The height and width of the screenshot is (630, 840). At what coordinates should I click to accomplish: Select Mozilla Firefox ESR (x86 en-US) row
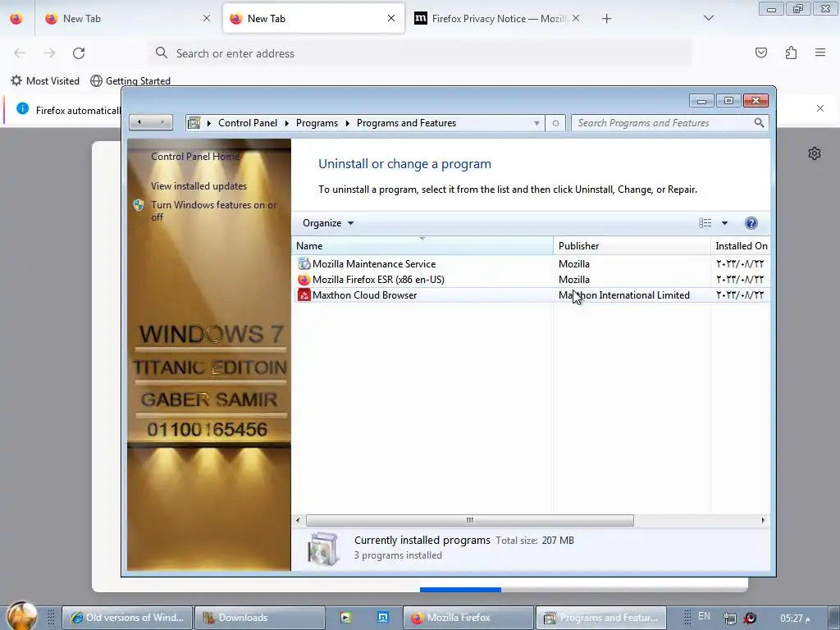(x=532, y=279)
